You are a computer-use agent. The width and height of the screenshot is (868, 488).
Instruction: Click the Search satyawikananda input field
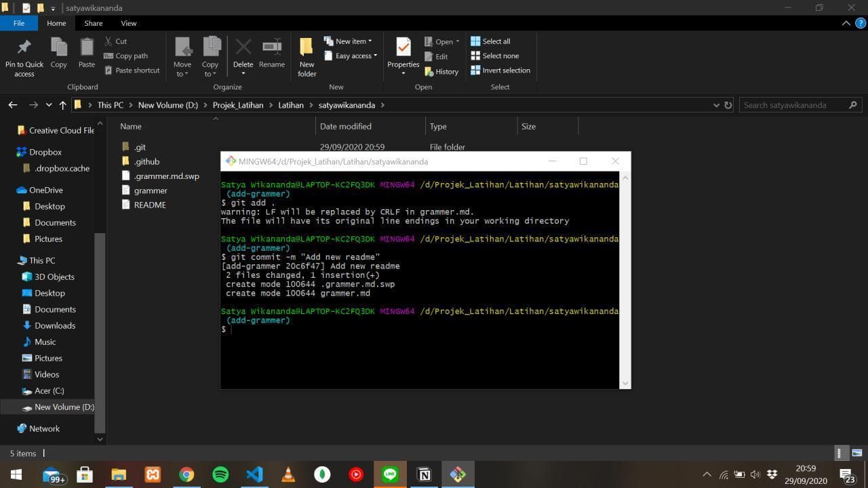pos(793,105)
